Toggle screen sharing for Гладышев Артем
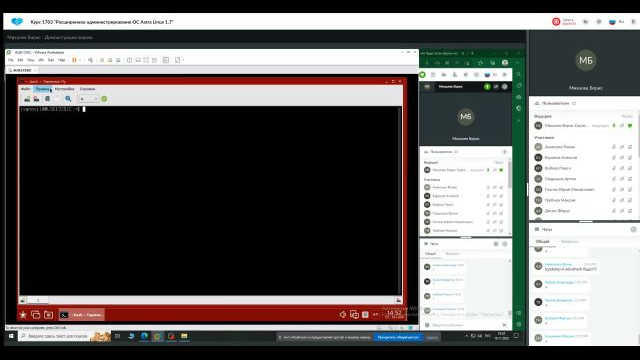 [x=630, y=179]
